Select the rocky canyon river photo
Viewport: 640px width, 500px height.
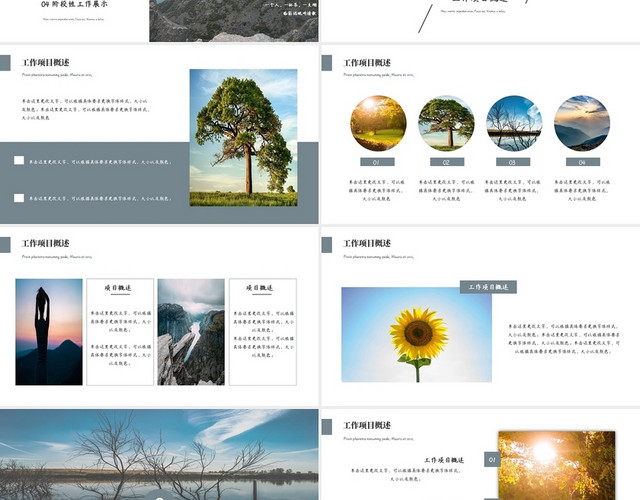coord(191,332)
